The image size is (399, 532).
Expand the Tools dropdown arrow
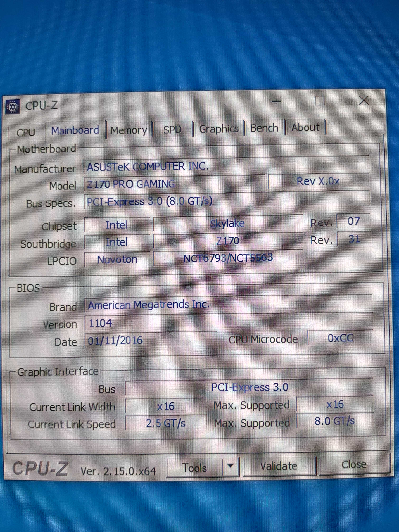231,467
